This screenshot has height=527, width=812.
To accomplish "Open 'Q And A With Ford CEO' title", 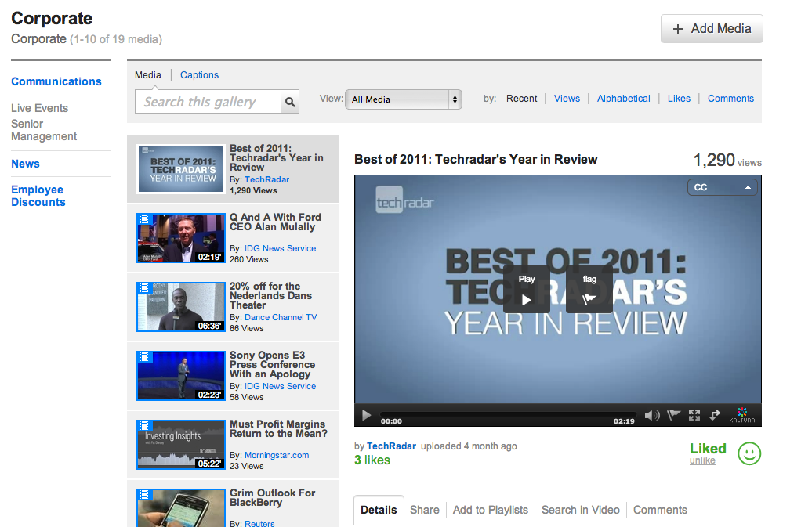I will pos(276,222).
